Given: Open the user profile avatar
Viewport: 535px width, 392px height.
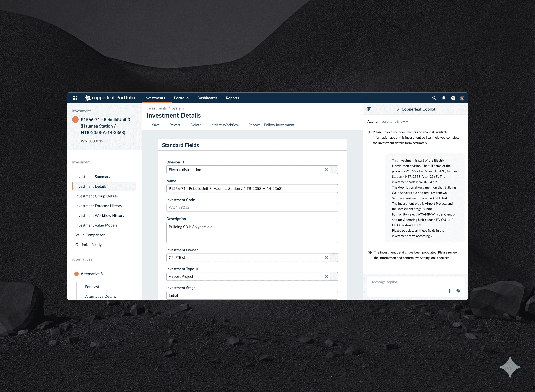Looking at the screenshot, I should coord(462,98).
